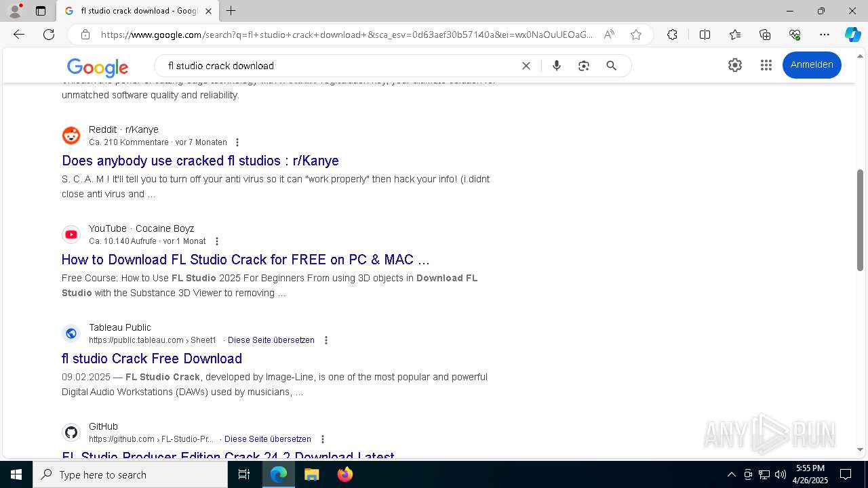Open the Collections panel

(765, 35)
